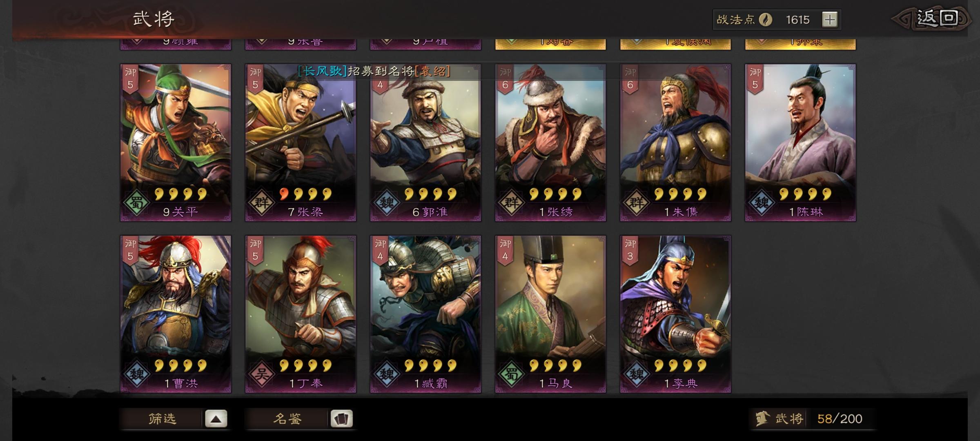980x441 pixels.
Task: Click 群 faction emblem on 张梁 card
Action: 261,203
